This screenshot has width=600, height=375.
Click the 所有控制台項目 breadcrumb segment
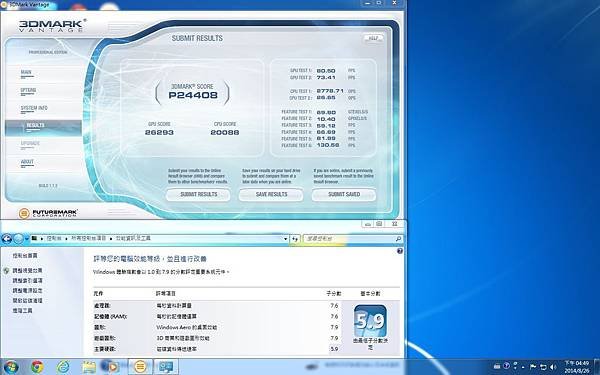[88, 238]
